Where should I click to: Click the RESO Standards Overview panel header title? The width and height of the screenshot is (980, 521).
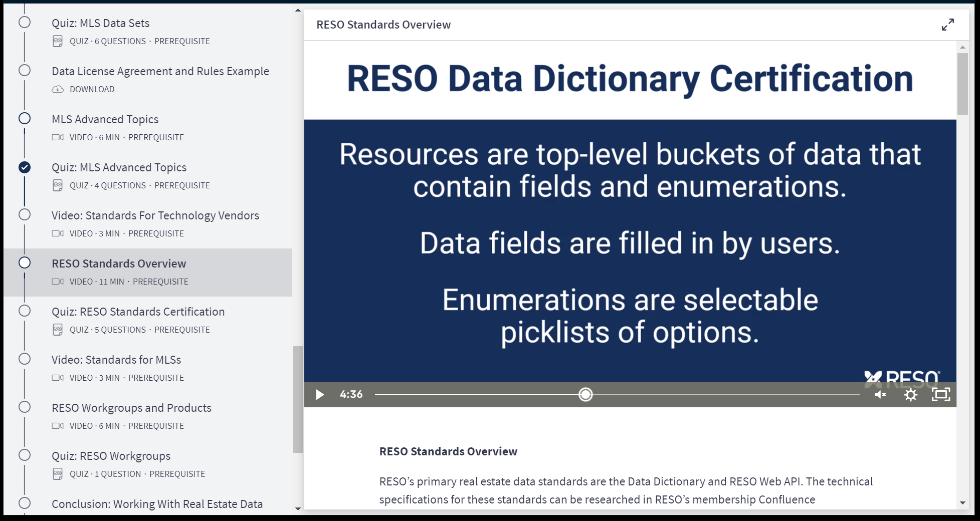pyautogui.click(x=383, y=25)
